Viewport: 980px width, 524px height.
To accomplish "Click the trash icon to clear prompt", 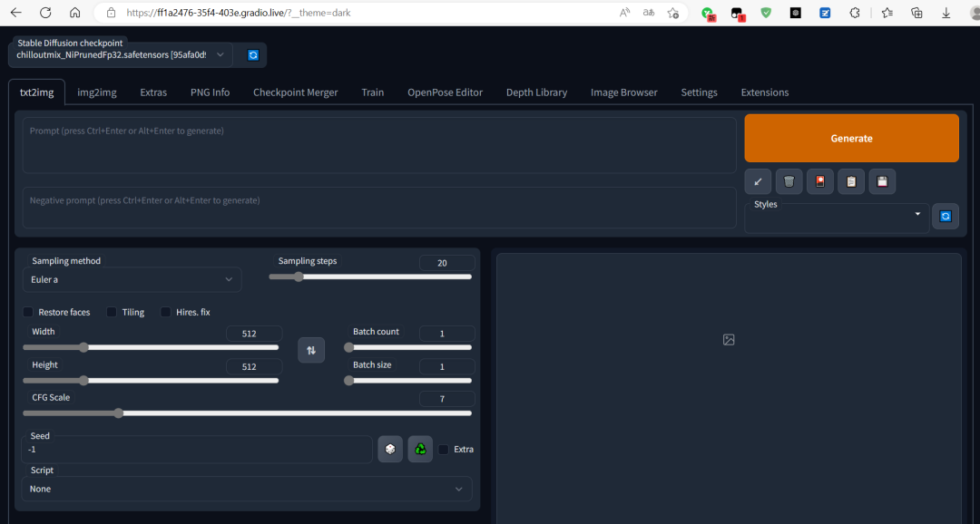I will tap(789, 181).
